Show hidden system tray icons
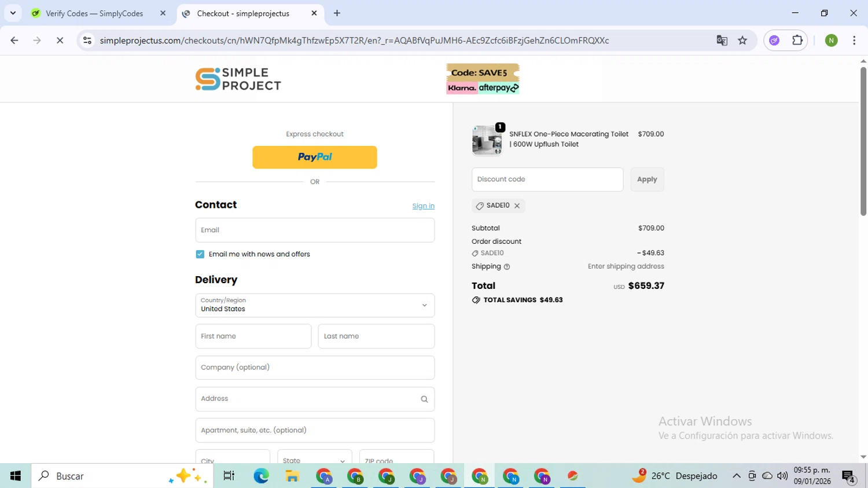This screenshot has width=868, height=488. (736, 476)
